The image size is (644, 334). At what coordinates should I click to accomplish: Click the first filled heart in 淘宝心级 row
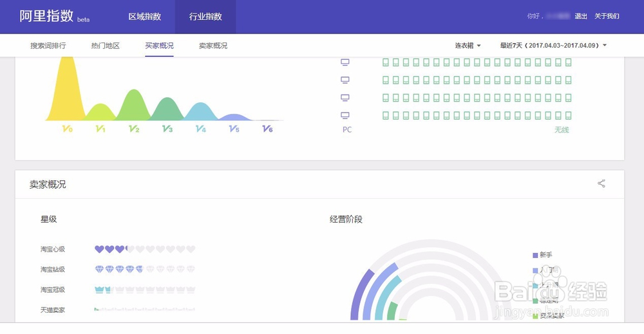(x=99, y=249)
